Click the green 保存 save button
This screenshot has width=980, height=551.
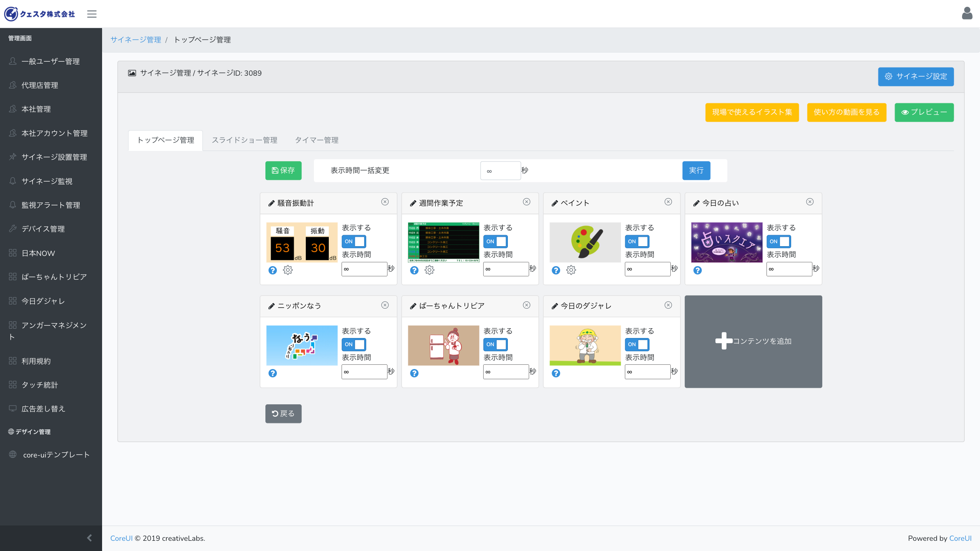[283, 170]
